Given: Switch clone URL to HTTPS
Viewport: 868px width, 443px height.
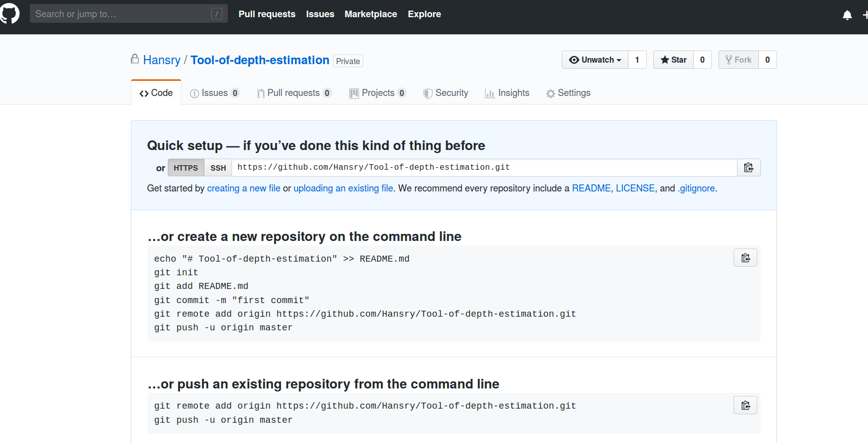Looking at the screenshot, I should click(186, 168).
